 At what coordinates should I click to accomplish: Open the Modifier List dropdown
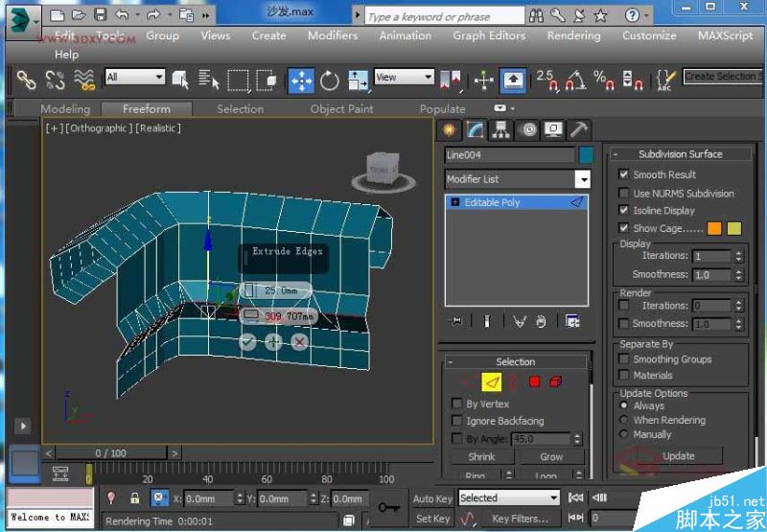583,179
